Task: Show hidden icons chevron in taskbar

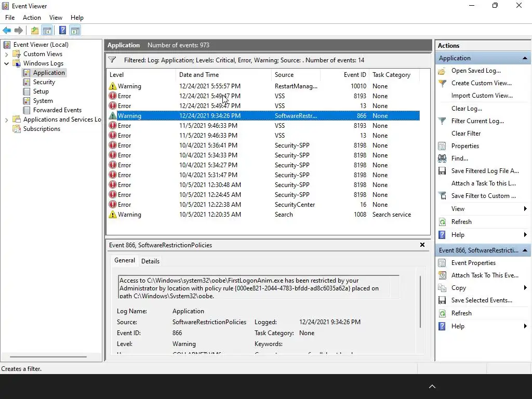Action: coord(432,387)
